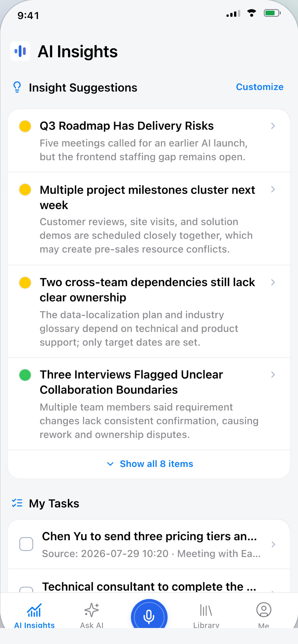Tap the 9:41 clock in status bar
The height and width of the screenshot is (644, 298).
(28, 16)
